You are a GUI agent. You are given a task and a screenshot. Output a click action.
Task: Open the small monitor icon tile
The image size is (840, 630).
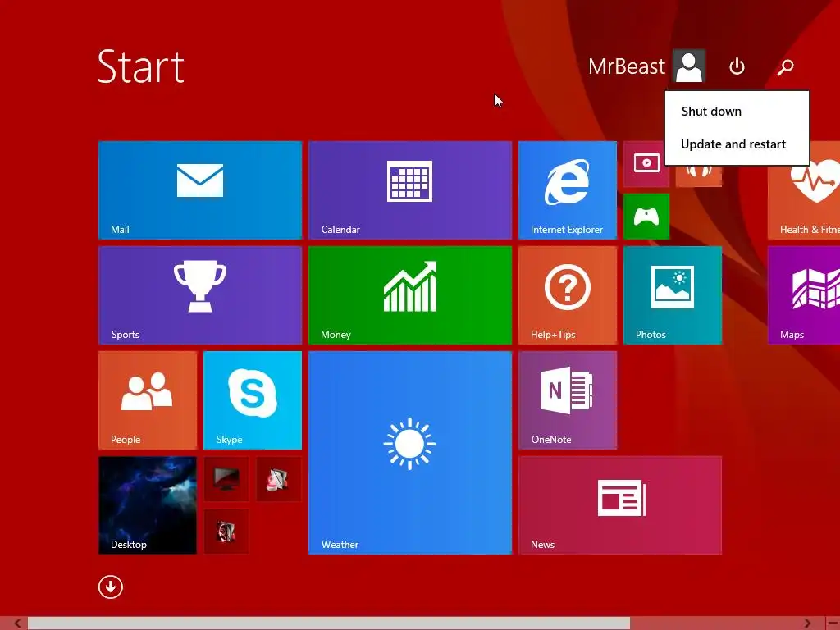pyautogui.click(x=226, y=479)
